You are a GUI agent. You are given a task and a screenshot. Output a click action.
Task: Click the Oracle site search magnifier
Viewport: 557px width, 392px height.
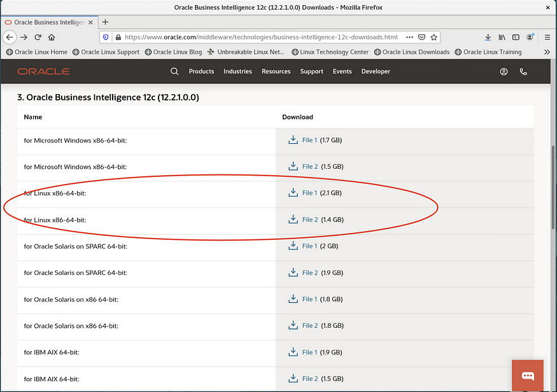tap(174, 71)
